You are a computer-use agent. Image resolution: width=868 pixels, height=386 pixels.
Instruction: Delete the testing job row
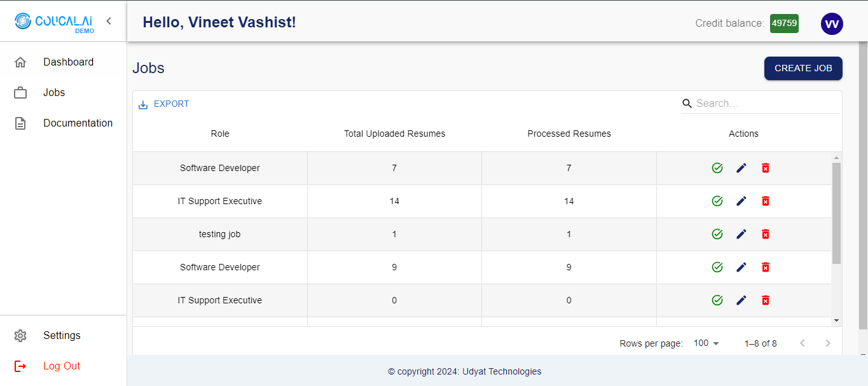[x=766, y=234]
